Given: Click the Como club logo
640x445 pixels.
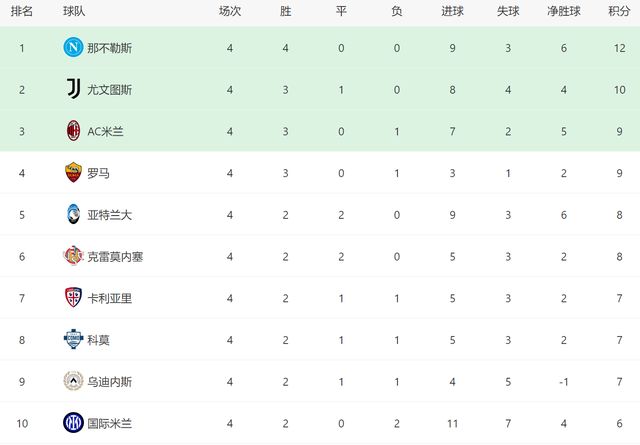Looking at the screenshot, I should coord(72,339).
